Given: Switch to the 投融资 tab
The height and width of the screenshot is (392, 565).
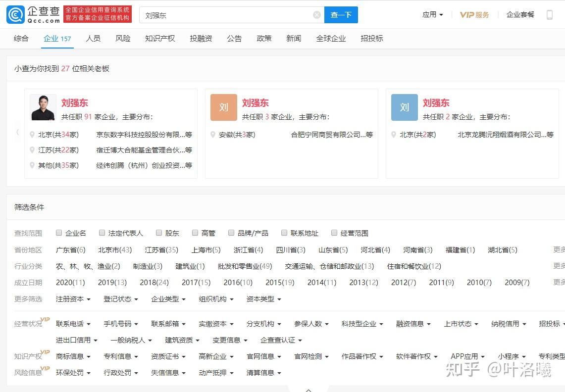Looking at the screenshot, I should click(201, 39).
